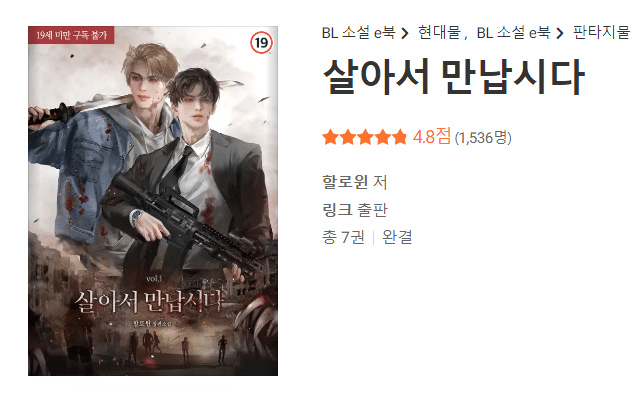Open the 현대물 category link
641x409 pixels.
coord(439,32)
